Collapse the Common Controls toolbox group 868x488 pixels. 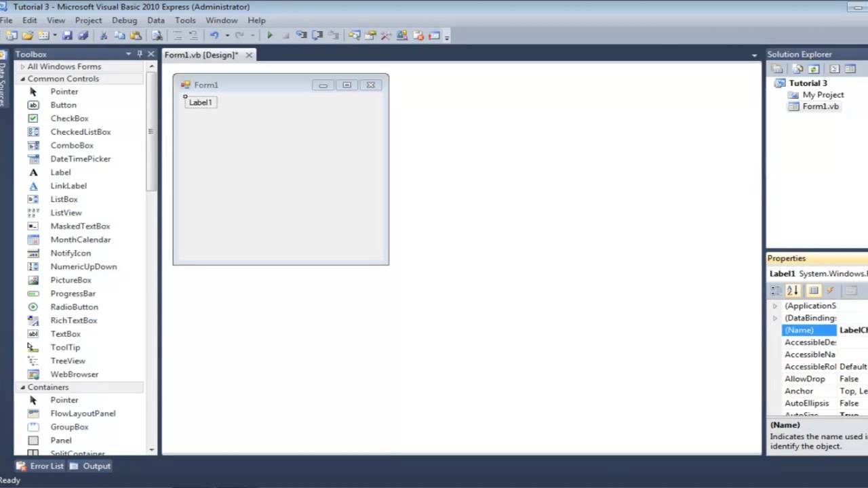22,79
